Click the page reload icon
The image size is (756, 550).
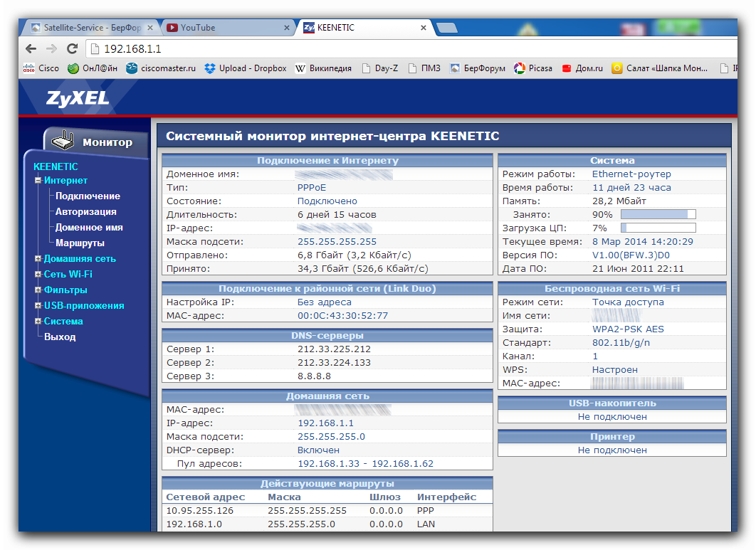(72, 49)
